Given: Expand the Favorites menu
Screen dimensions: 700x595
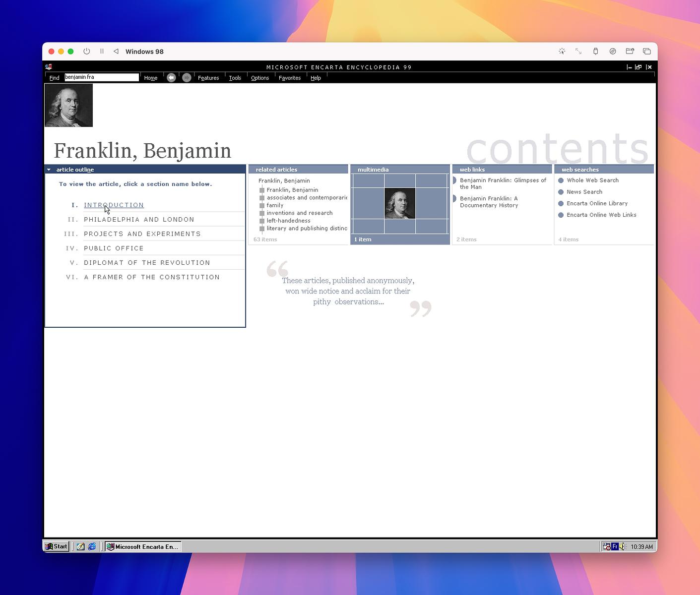Looking at the screenshot, I should tap(290, 78).
